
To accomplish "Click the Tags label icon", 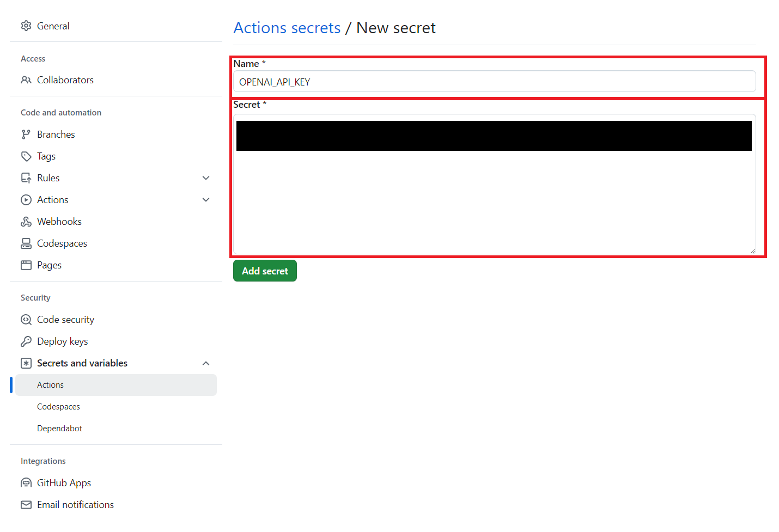I will [26, 156].
